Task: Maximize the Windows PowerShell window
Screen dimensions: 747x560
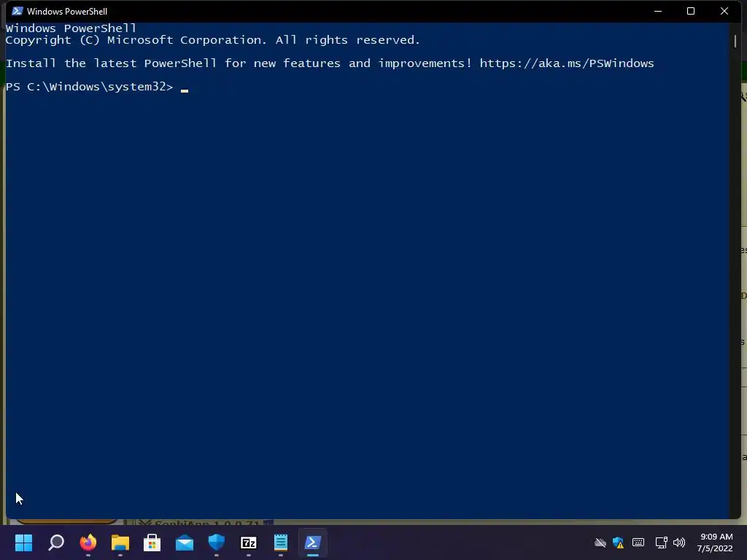Action: tap(691, 11)
